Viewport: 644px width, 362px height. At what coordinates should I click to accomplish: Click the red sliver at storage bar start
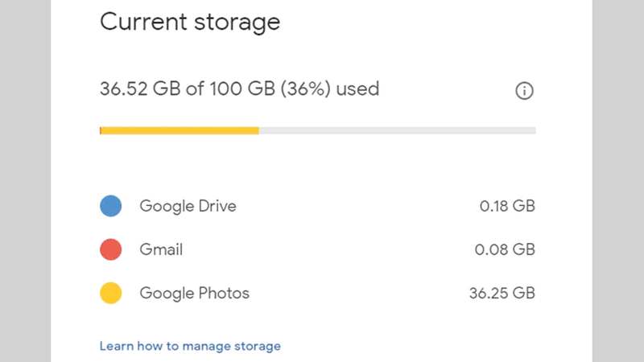tap(101, 130)
